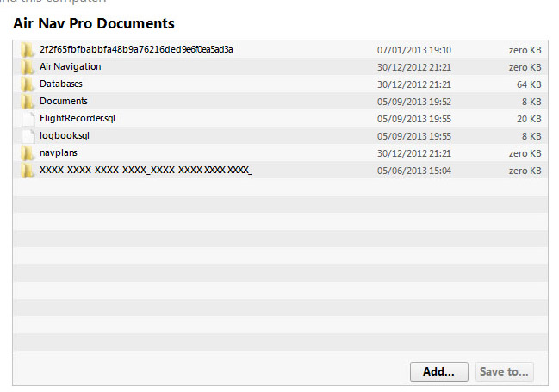Click the 64 KB size of Databases
This screenshot has height=392, width=559.
click(529, 84)
